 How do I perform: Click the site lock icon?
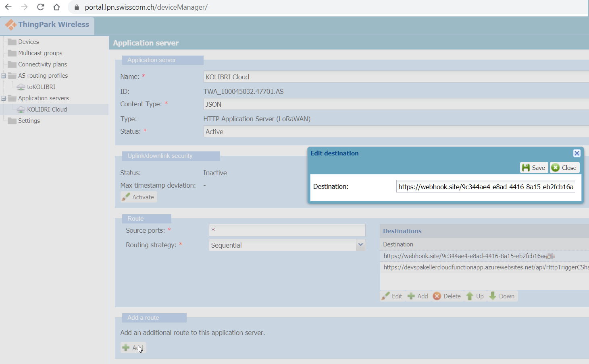tap(77, 7)
